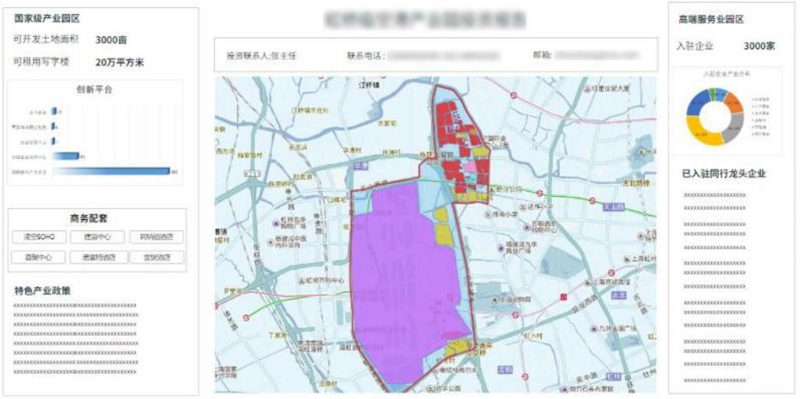Click the 虹桥公园 park marker icon
800x399 pixels.
pyautogui.click(x=490, y=190)
